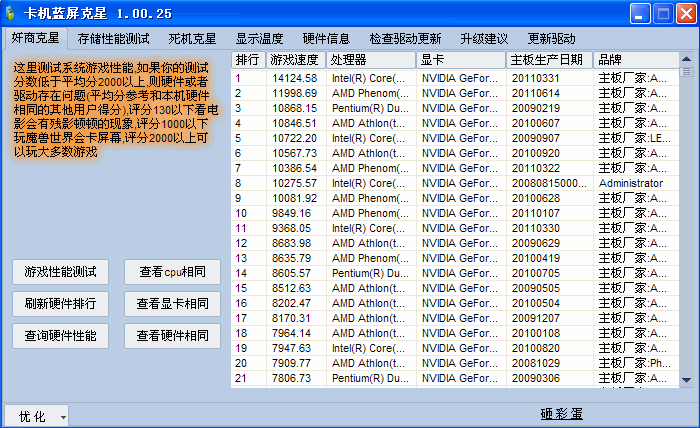Select the row with score 10386.54
The height and width of the screenshot is (428, 700).
click(455, 168)
